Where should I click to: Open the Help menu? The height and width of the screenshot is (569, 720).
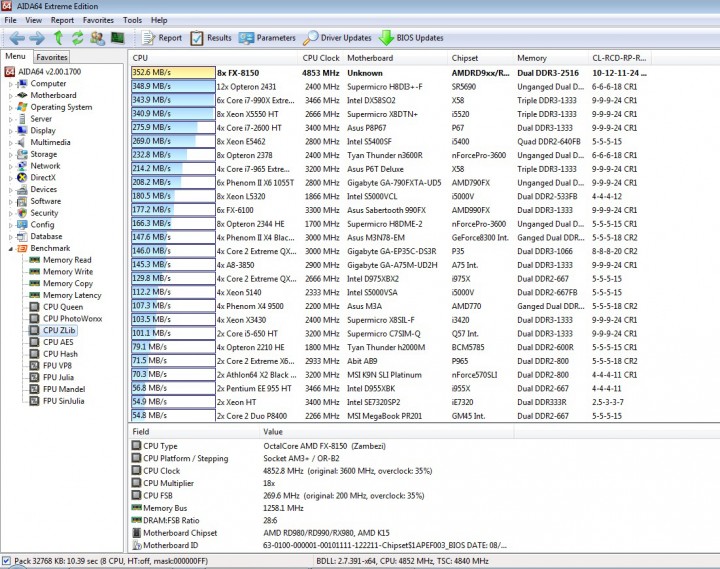click(159, 20)
